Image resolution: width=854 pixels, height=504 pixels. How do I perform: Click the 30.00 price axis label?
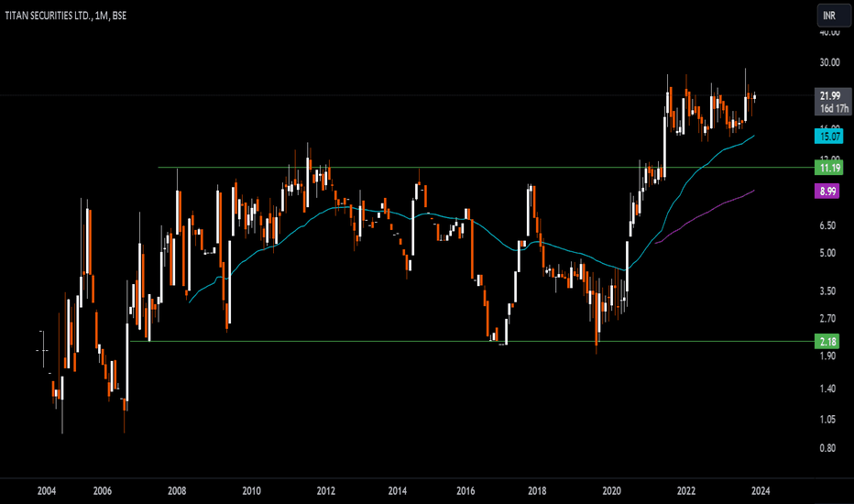coord(829,62)
